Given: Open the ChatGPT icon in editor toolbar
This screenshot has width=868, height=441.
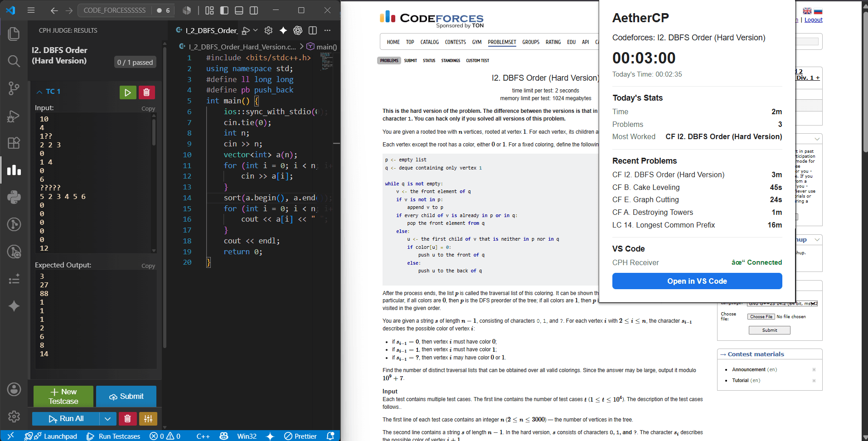Looking at the screenshot, I should (298, 30).
